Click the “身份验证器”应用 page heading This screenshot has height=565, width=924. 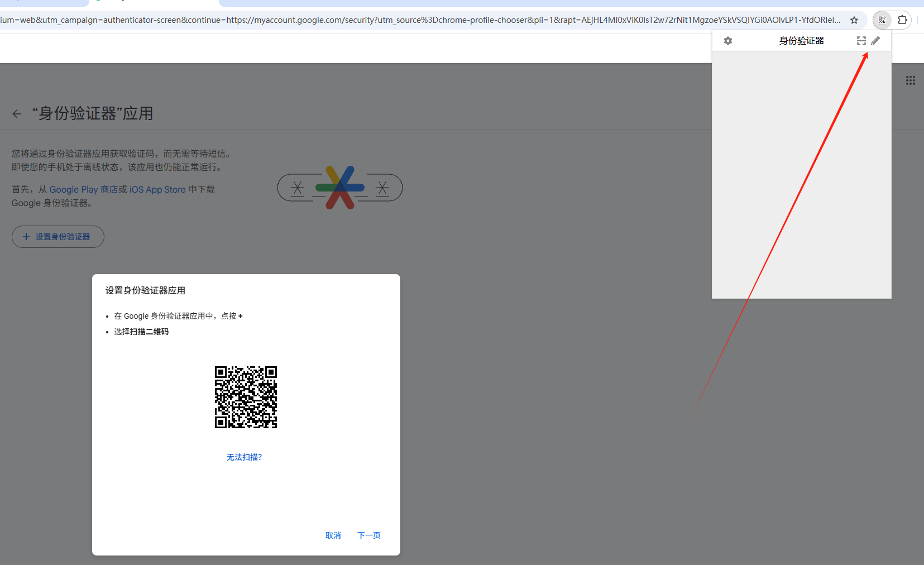tap(93, 114)
